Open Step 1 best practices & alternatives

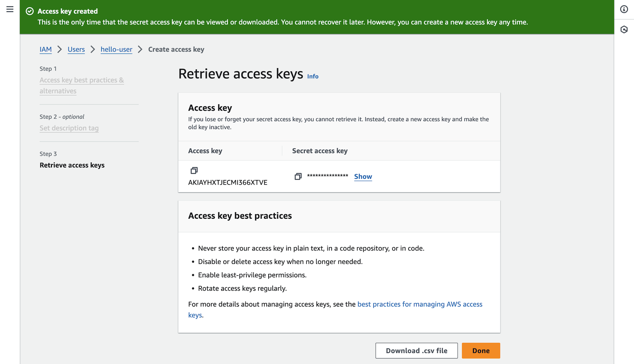point(82,80)
